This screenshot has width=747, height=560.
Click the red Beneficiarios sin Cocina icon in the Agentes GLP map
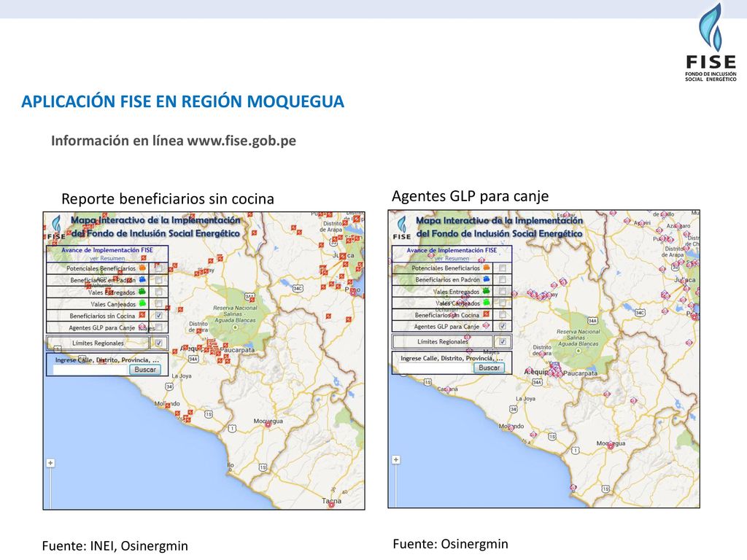[486, 314]
